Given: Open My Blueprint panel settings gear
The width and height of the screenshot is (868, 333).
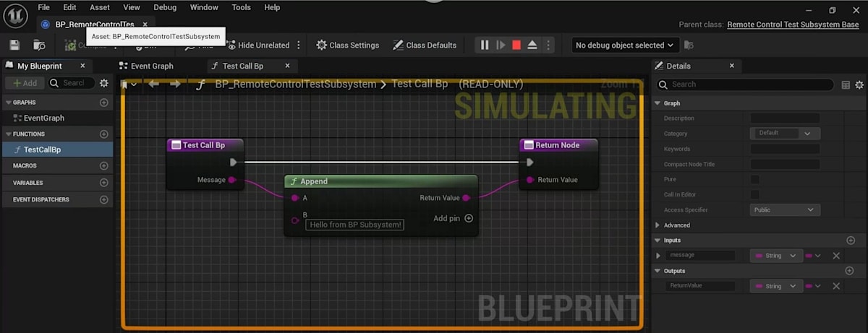Looking at the screenshot, I should [104, 83].
